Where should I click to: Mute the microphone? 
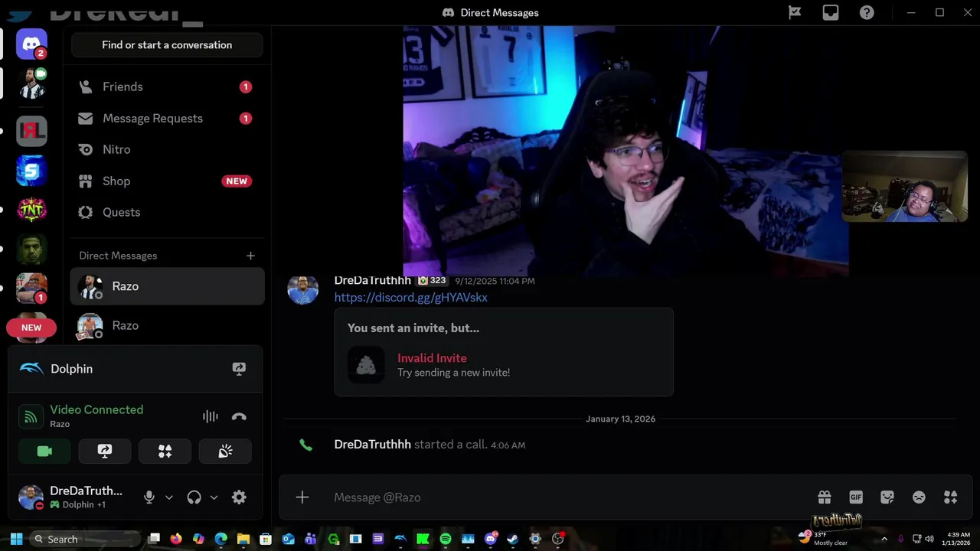coord(149,497)
